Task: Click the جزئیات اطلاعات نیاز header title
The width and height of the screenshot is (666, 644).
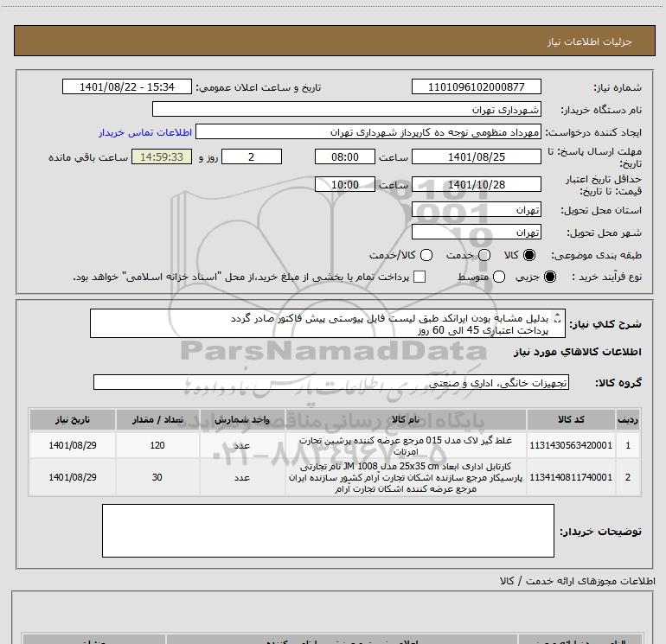Action: [x=589, y=41]
